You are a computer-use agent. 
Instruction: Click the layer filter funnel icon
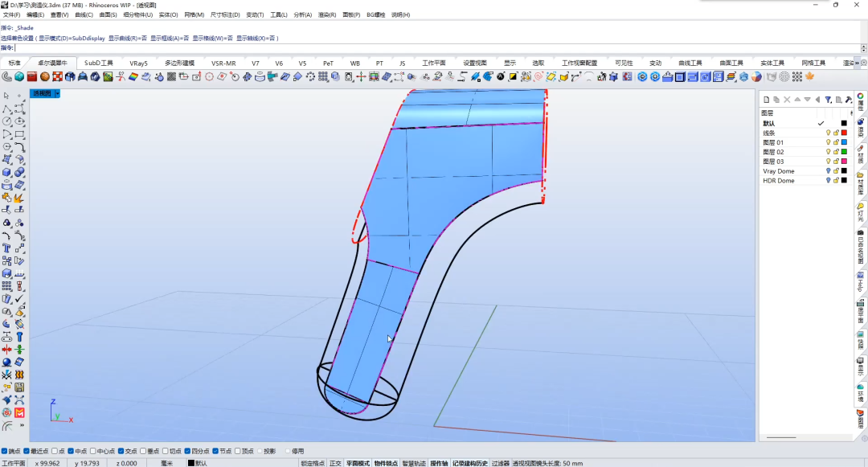click(828, 100)
